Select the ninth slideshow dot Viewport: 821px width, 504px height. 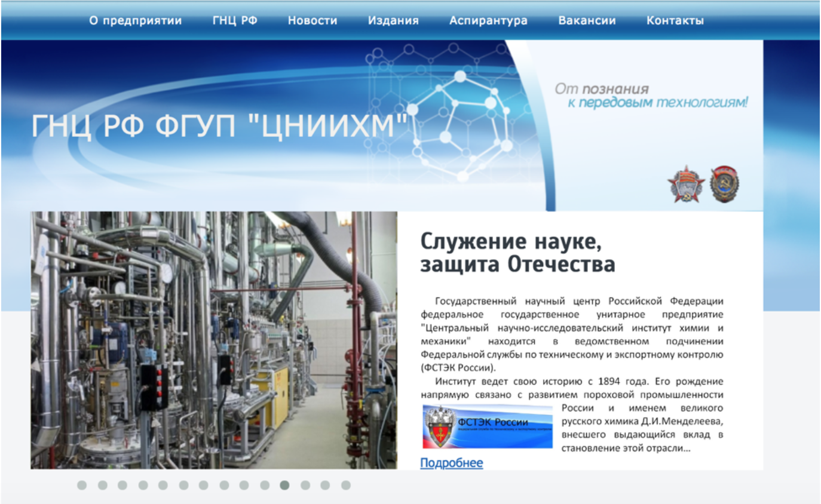click(244, 485)
